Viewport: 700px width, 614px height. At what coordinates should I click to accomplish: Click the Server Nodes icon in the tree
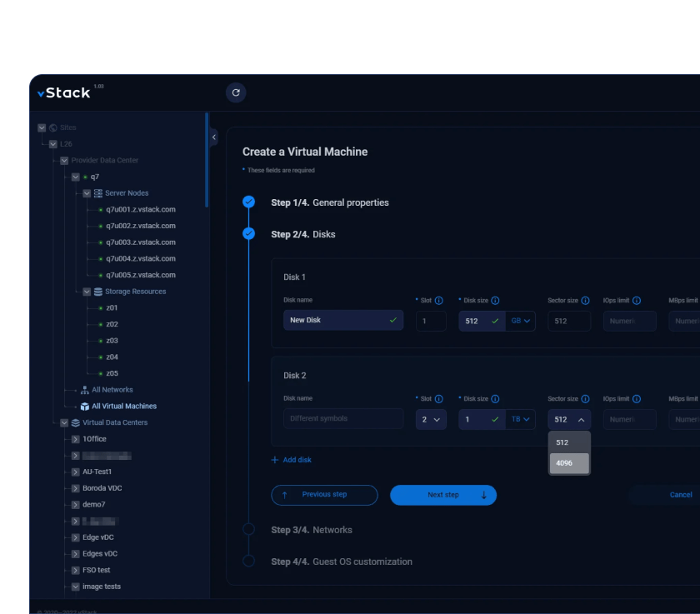97,193
